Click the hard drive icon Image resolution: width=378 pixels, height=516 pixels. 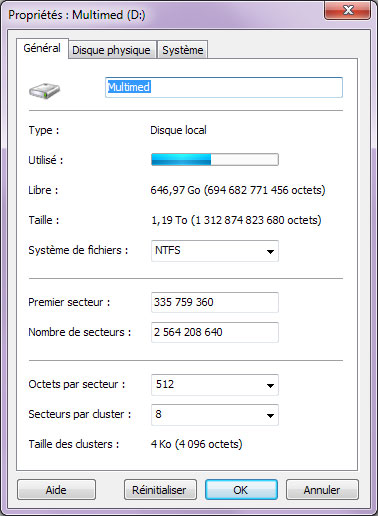tap(44, 90)
